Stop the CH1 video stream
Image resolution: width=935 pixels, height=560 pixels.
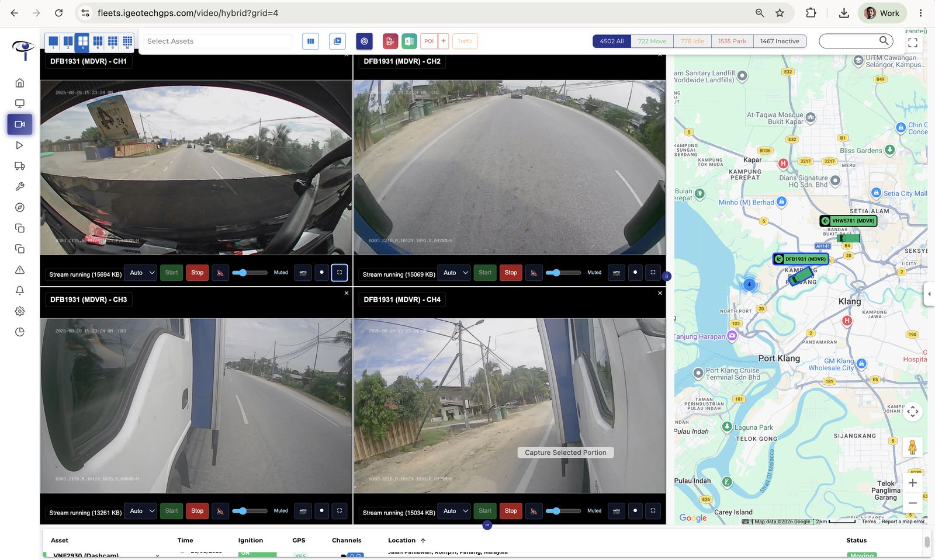point(198,273)
